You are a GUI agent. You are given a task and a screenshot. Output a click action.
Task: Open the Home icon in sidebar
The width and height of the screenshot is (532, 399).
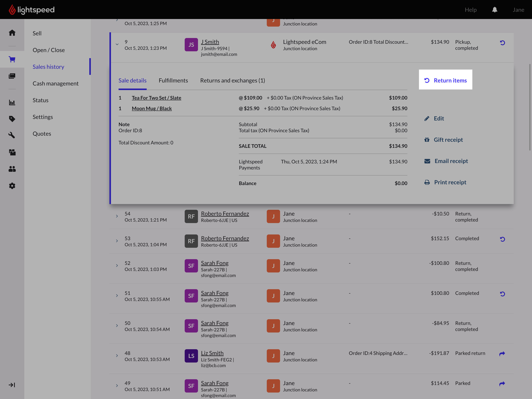pyautogui.click(x=12, y=33)
